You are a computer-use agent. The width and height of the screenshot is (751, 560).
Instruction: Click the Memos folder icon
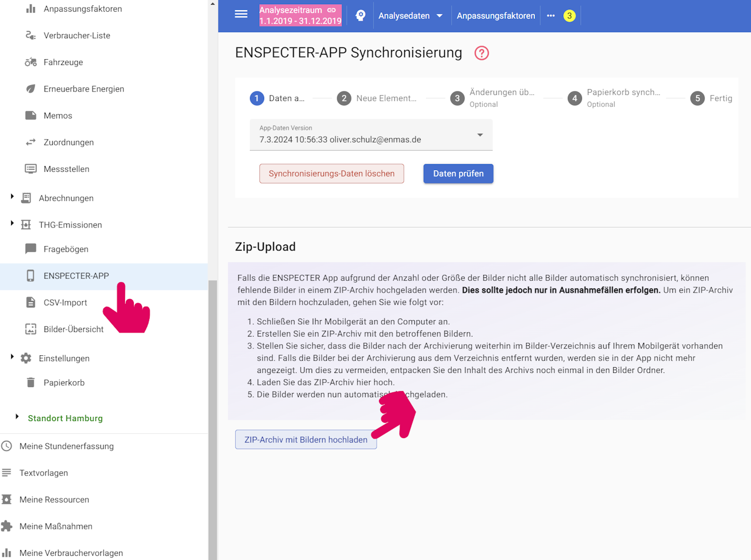click(x=31, y=116)
